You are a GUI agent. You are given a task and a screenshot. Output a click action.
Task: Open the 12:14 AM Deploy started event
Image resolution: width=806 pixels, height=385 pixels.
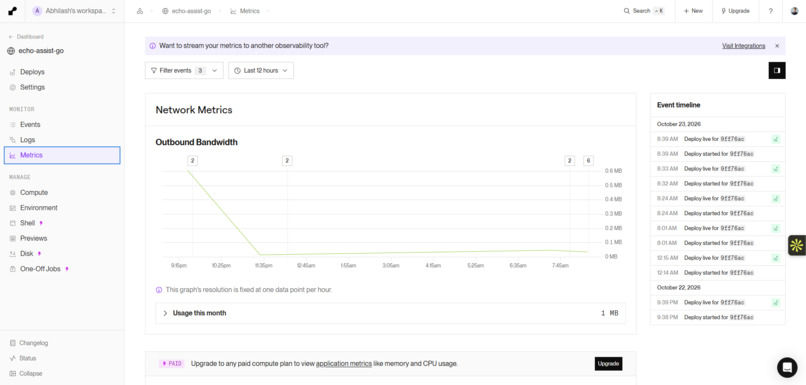point(718,272)
